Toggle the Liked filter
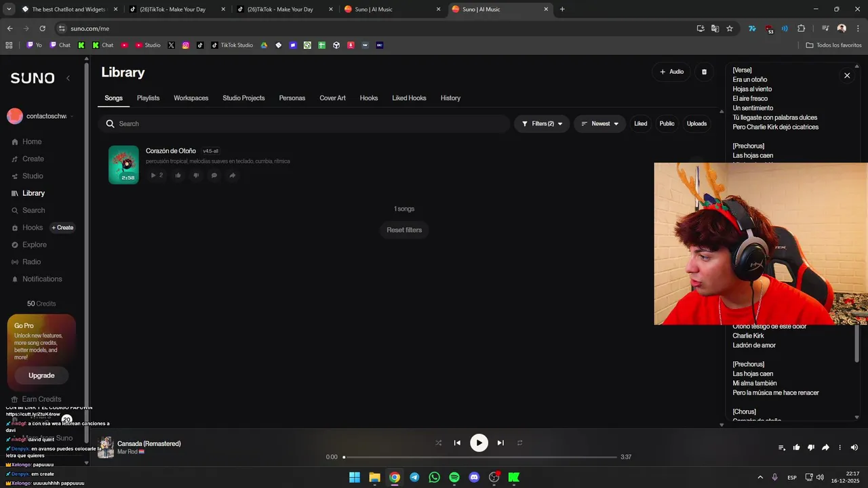Image resolution: width=868 pixels, height=488 pixels. pyautogui.click(x=641, y=124)
